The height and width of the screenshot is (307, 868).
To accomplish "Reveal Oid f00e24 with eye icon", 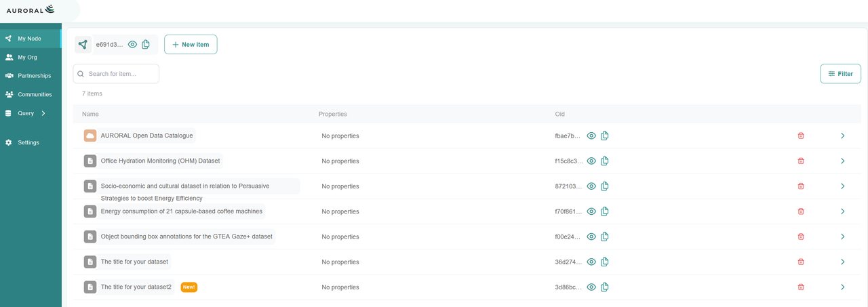I will [591, 237].
